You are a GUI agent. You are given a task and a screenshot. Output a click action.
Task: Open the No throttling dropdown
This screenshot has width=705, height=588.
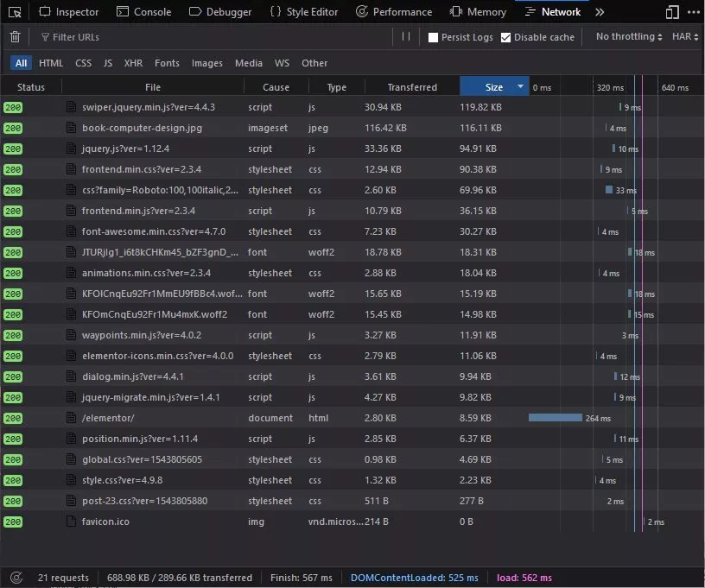(x=629, y=37)
